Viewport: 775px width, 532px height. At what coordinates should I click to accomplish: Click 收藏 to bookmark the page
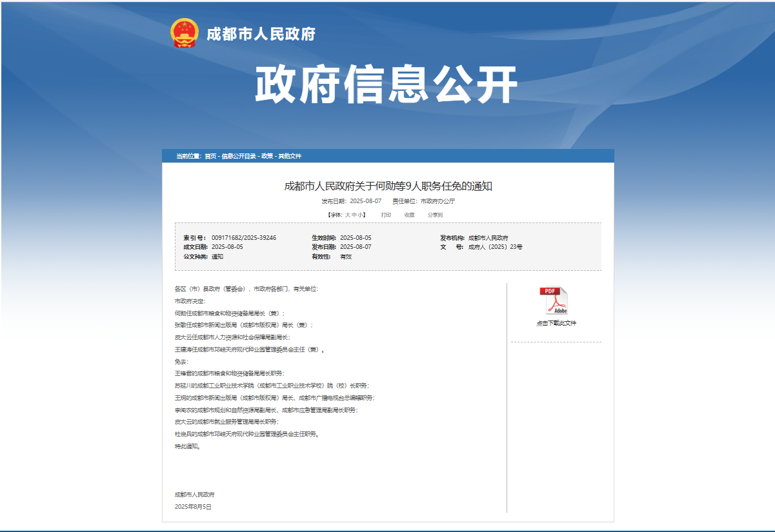click(x=409, y=215)
